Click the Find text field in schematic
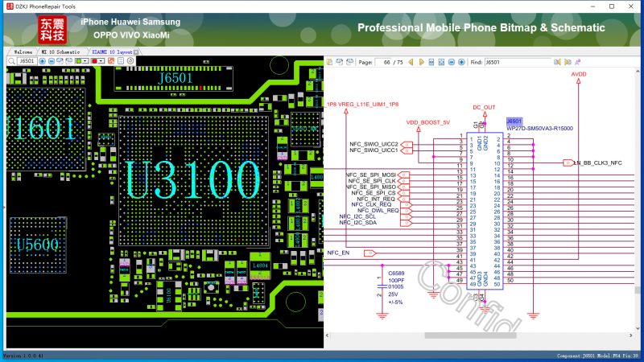The width and height of the screenshot is (644, 362). 517,62
